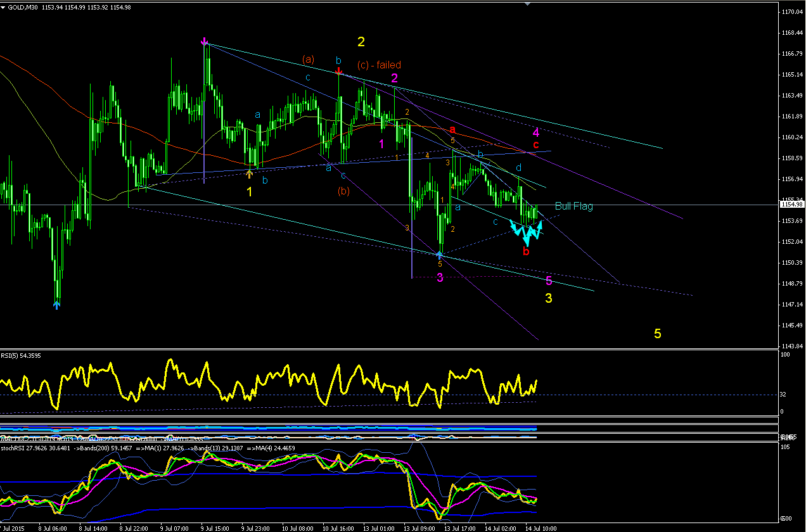Image resolution: width=806 pixels, height=532 pixels.
Task: Select the magenta wave '4' label
Action: coord(536,132)
